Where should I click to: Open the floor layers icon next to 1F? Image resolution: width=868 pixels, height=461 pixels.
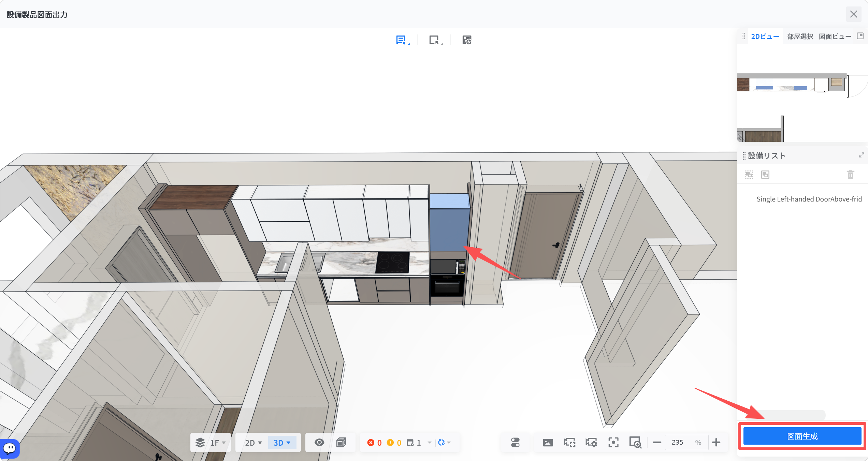pyautogui.click(x=200, y=443)
